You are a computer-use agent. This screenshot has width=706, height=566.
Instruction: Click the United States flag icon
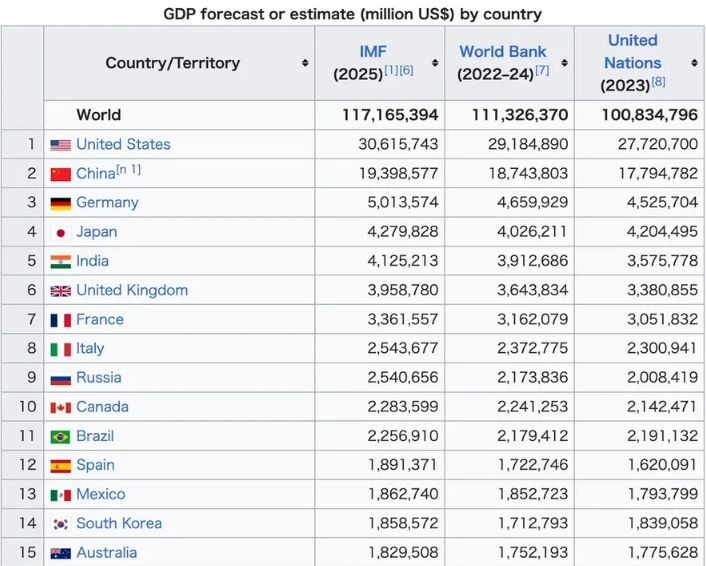(x=60, y=145)
